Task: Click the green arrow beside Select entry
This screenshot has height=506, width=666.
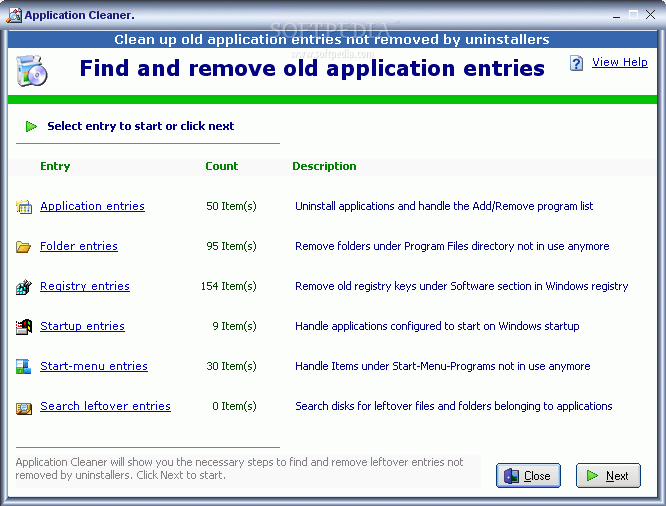Action: point(31,126)
